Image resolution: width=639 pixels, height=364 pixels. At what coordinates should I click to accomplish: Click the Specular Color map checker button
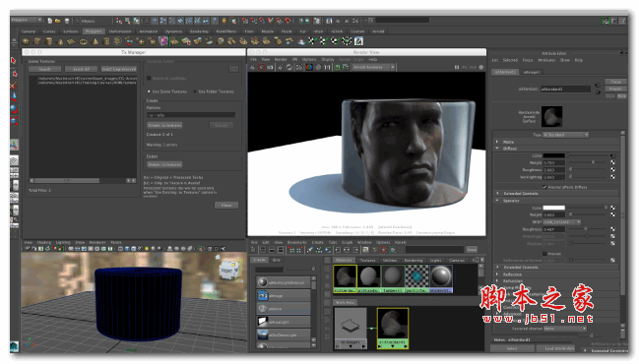[612, 208]
